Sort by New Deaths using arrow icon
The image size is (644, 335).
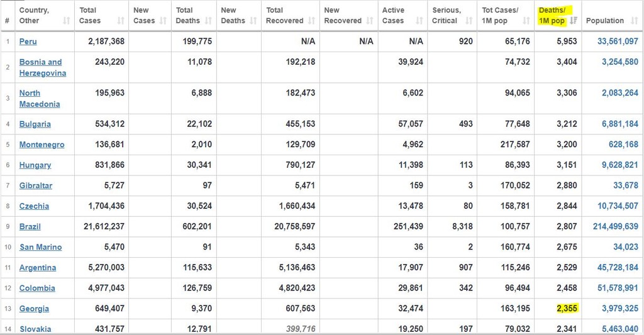click(x=253, y=21)
